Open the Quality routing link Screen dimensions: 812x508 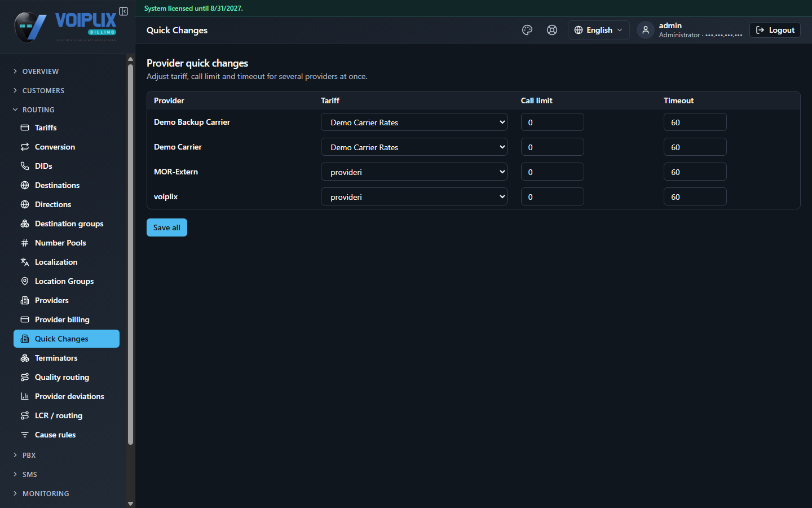pyautogui.click(x=67, y=377)
